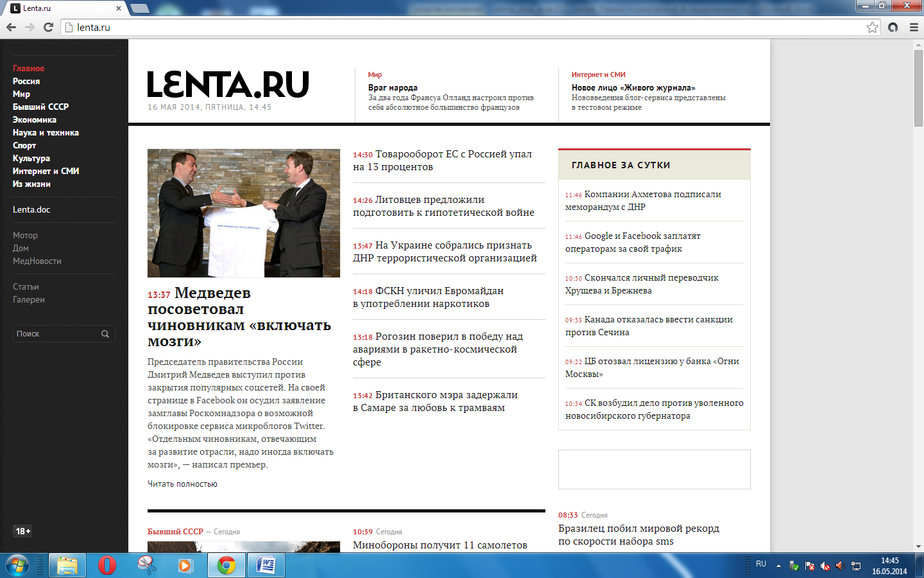Bookmark this page with the star icon

pyautogui.click(x=872, y=27)
